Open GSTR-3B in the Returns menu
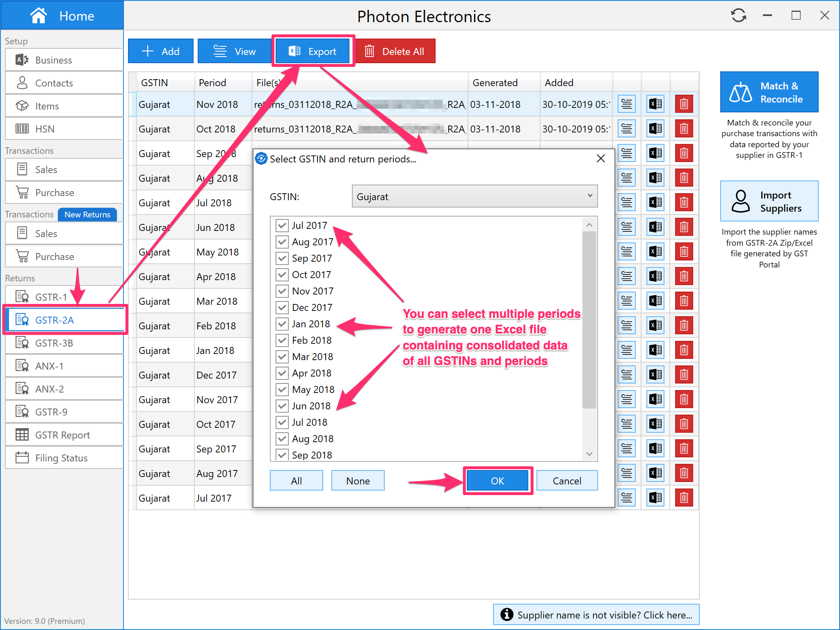The width and height of the screenshot is (840, 630). tap(54, 343)
